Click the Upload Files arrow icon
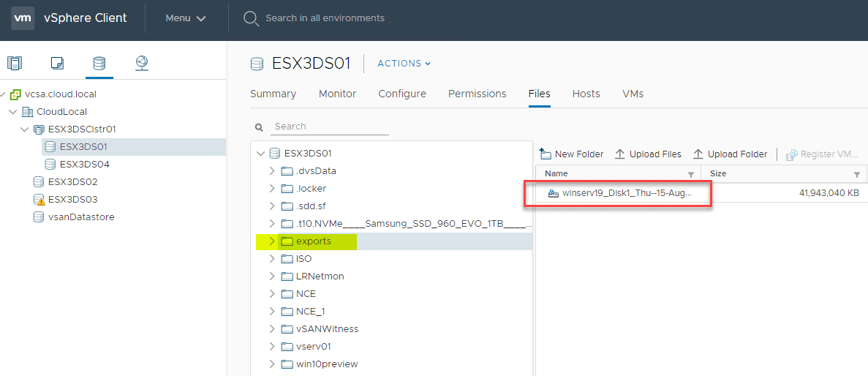Image resolution: width=868 pixels, height=376 pixels. (620, 154)
